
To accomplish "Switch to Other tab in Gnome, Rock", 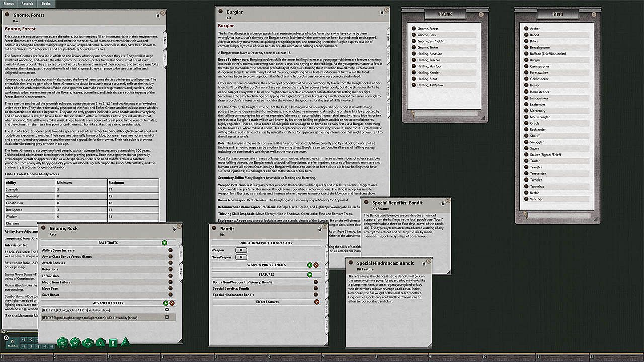I will click(181, 270).
